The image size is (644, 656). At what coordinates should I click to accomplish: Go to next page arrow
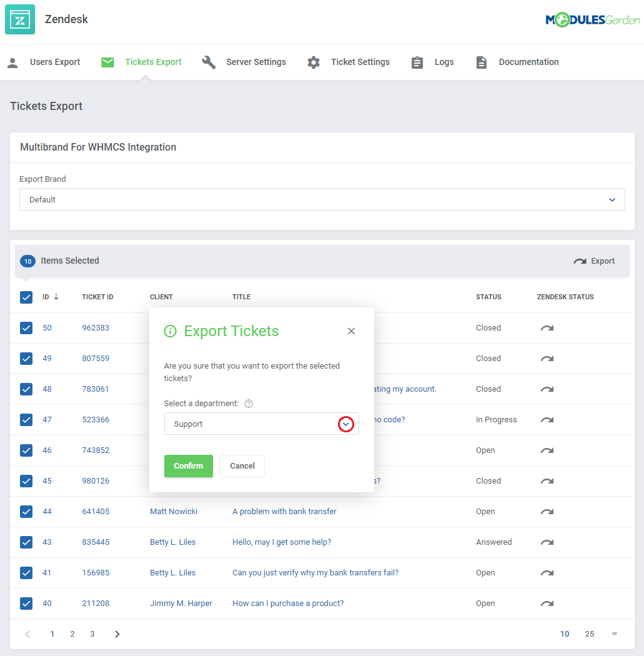tap(117, 634)
